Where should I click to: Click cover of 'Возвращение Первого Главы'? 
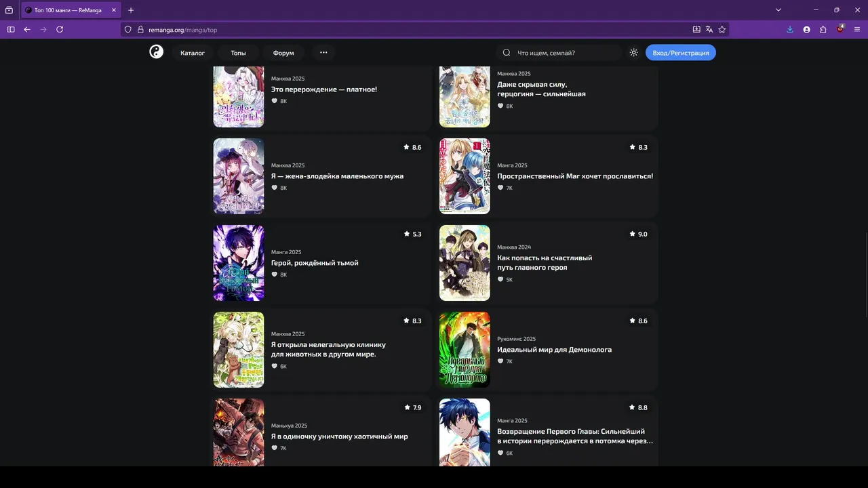tap(465, 432)
